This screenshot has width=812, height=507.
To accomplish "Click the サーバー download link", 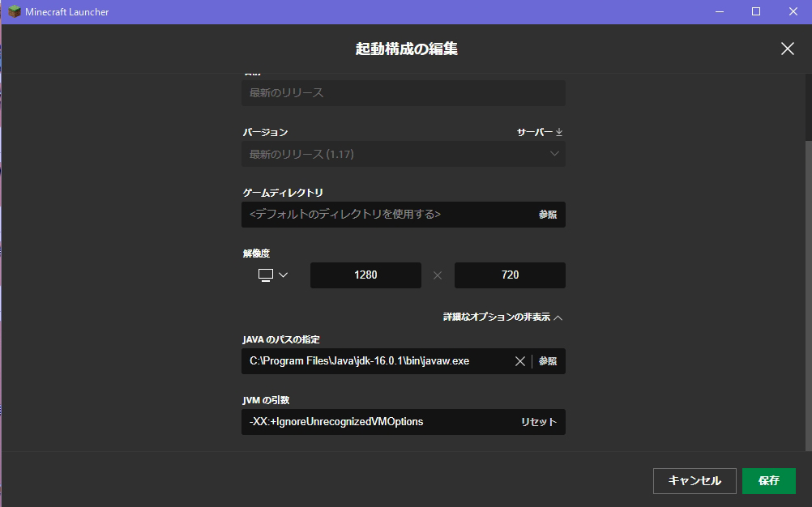I will (x=540, y=133).
